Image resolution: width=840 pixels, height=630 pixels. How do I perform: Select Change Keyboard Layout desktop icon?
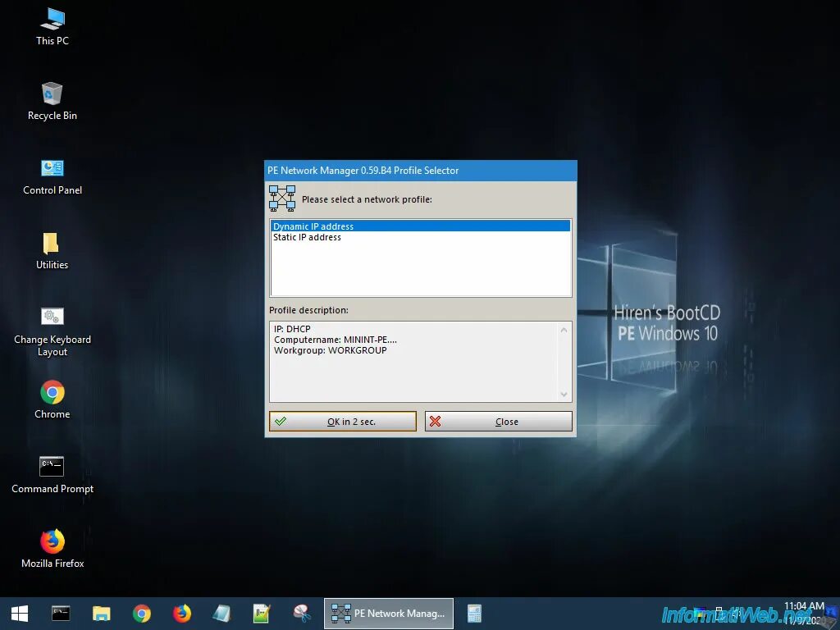(x=52, y=332)
